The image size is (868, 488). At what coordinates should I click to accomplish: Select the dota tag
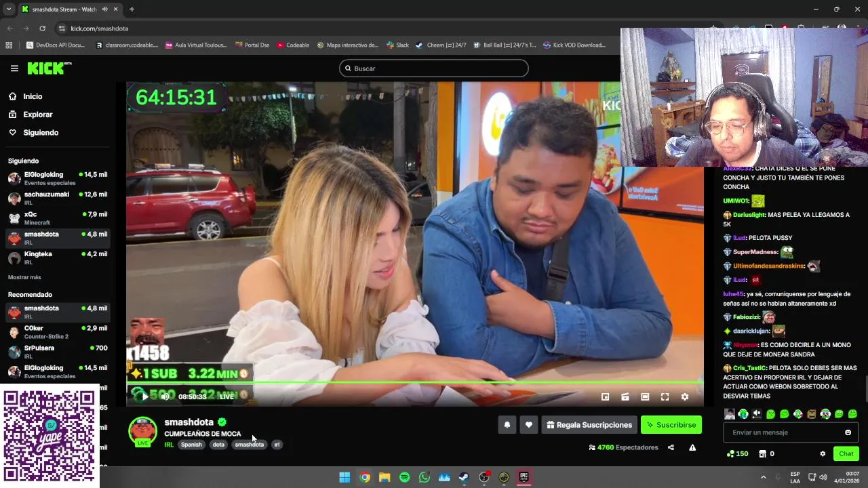point(218,445)
